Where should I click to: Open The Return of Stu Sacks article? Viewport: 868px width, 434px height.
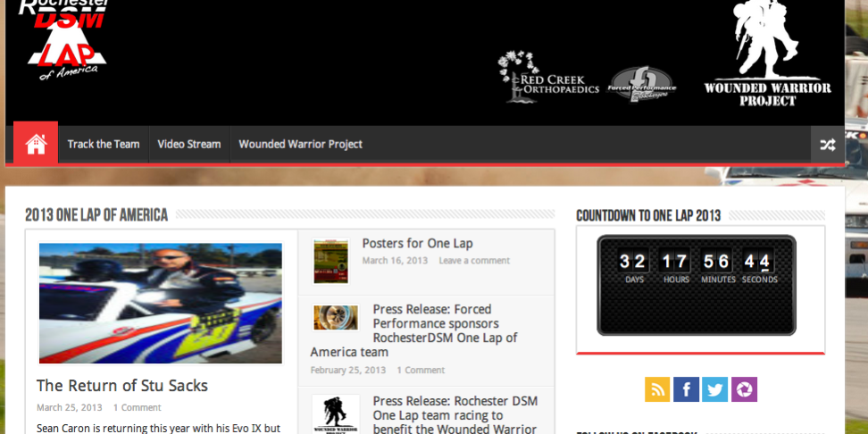click(x=122, y=386)
